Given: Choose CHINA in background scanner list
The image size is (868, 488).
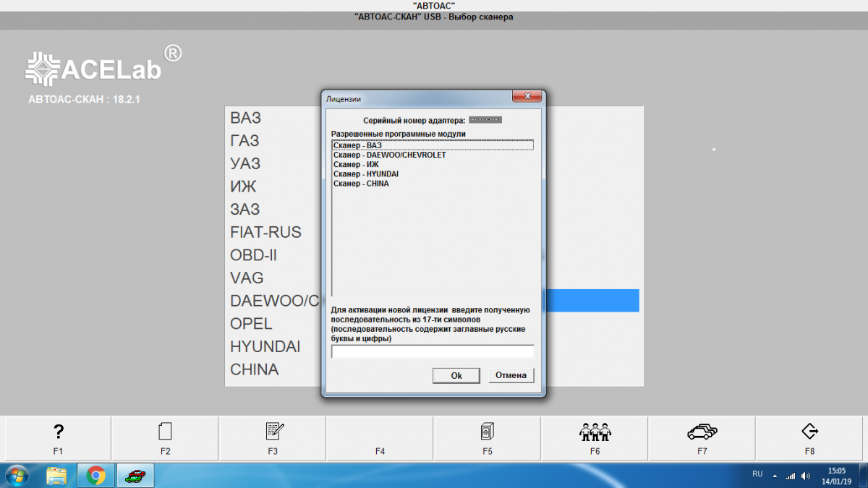Looking at the screenshot, I should point(254,369).
